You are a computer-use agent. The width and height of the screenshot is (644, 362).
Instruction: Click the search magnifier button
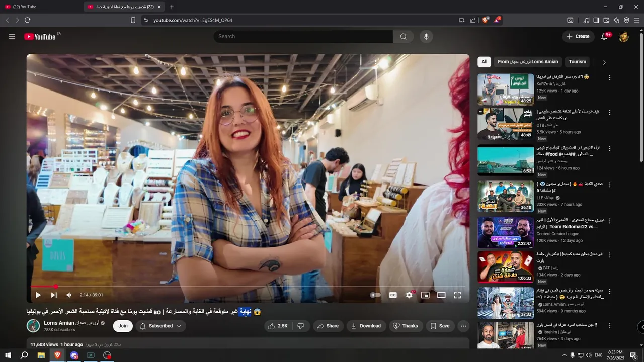[404, 36]
